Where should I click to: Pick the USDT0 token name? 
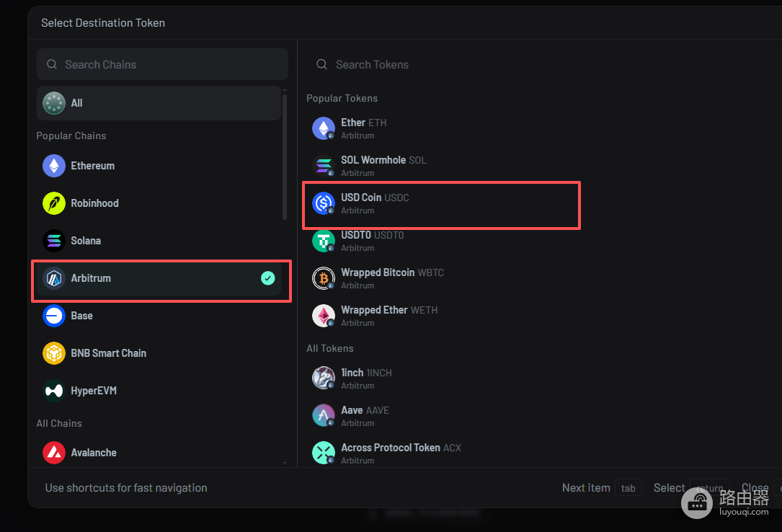tap(373, 235)
